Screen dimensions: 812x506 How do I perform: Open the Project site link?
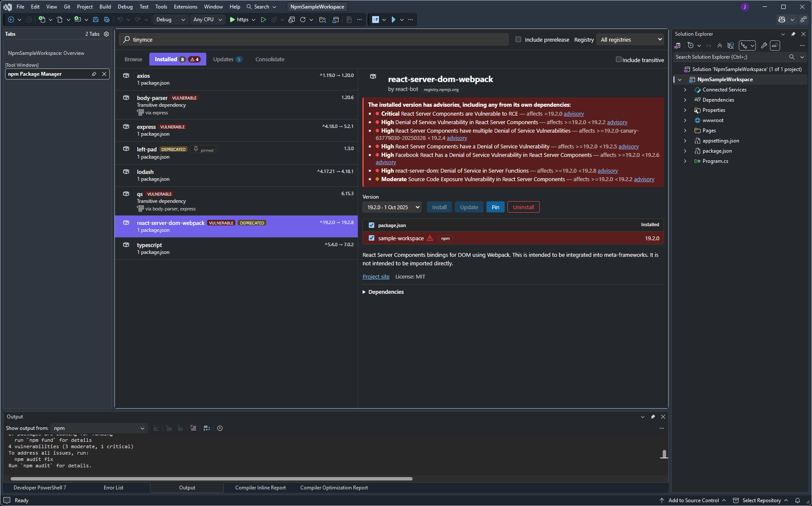pos(376,276)
